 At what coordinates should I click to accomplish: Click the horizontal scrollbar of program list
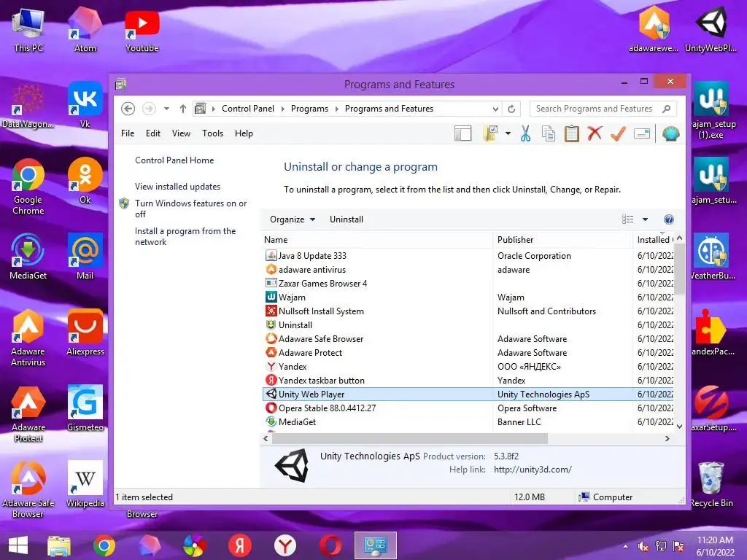(x=410, y=438)
